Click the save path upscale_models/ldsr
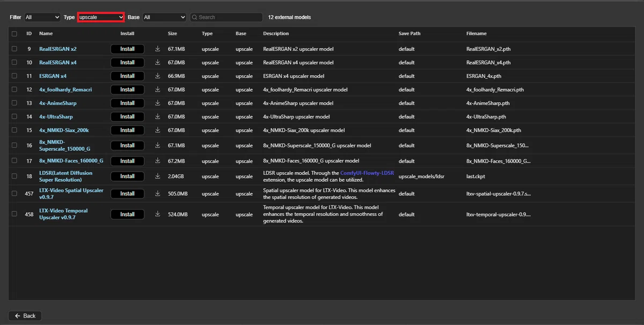 tap(421, 176)
